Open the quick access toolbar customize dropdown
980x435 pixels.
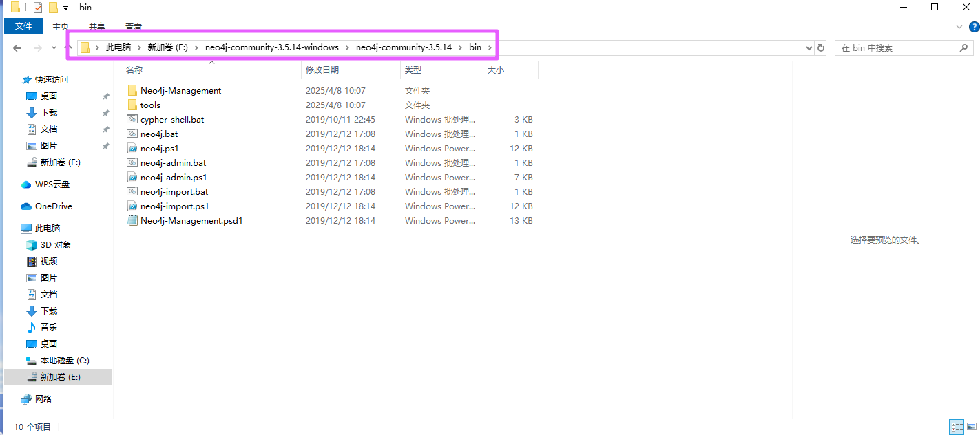coord(65,8)
